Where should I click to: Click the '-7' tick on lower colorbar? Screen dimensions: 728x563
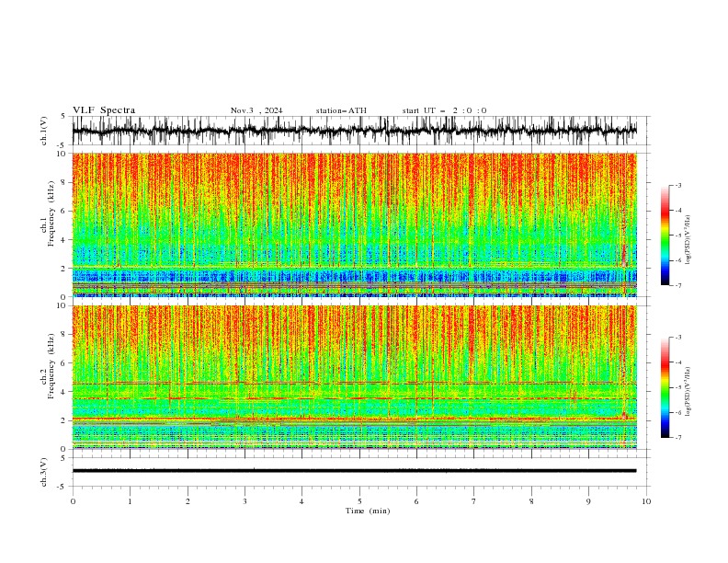point(677,438)
